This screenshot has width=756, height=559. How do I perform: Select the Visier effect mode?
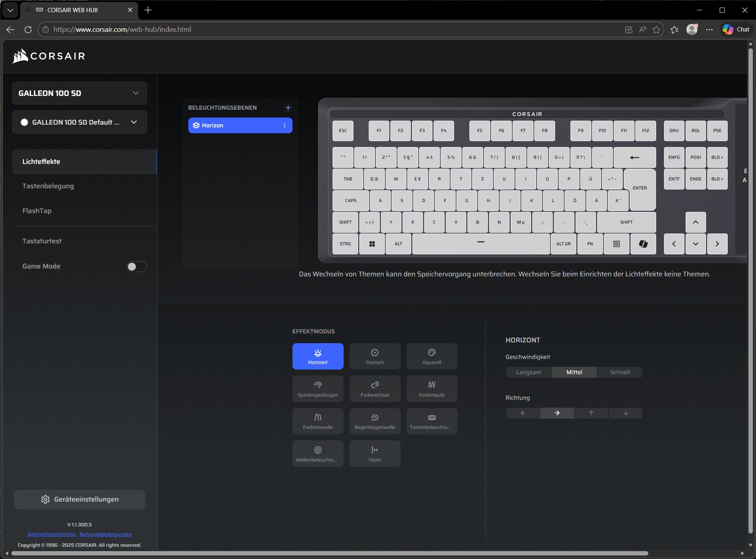(x=375, y=454)
